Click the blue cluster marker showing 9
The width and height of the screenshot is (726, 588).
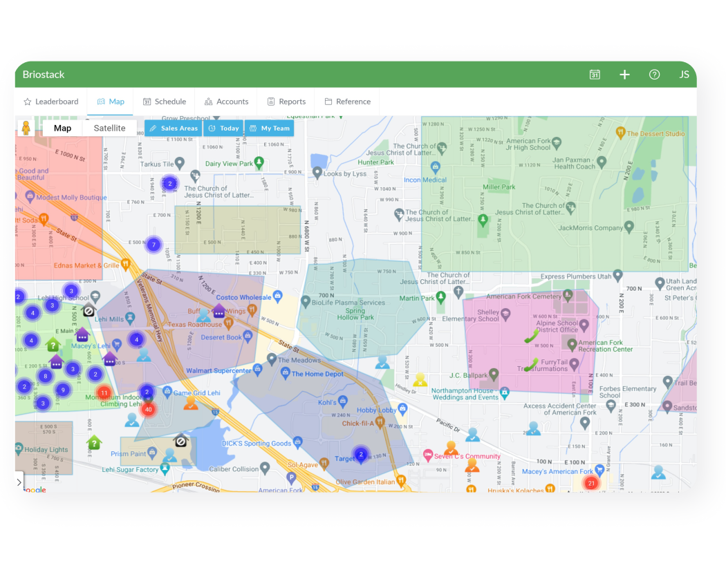(63, 390)
